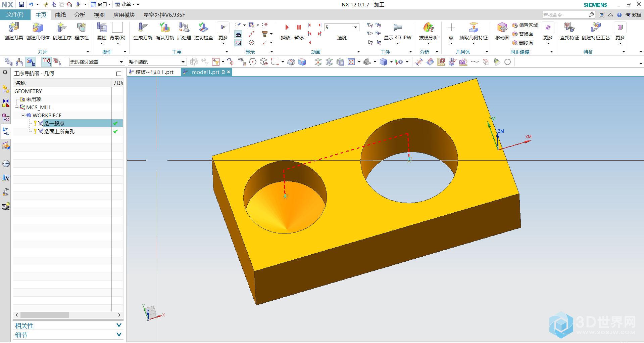
Task: Open the animation speed dropdown showing 5
Action: point(355,27)
